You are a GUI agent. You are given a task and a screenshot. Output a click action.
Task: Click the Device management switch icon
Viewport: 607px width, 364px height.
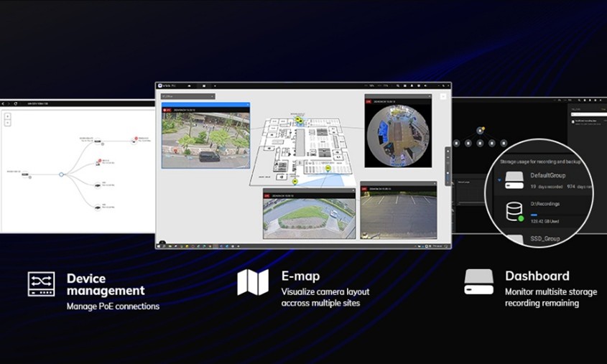tap(41, 284)
